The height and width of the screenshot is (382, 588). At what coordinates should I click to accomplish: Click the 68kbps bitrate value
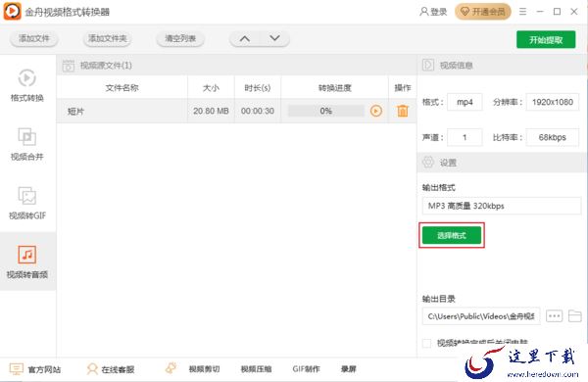(x=553, y=137)
